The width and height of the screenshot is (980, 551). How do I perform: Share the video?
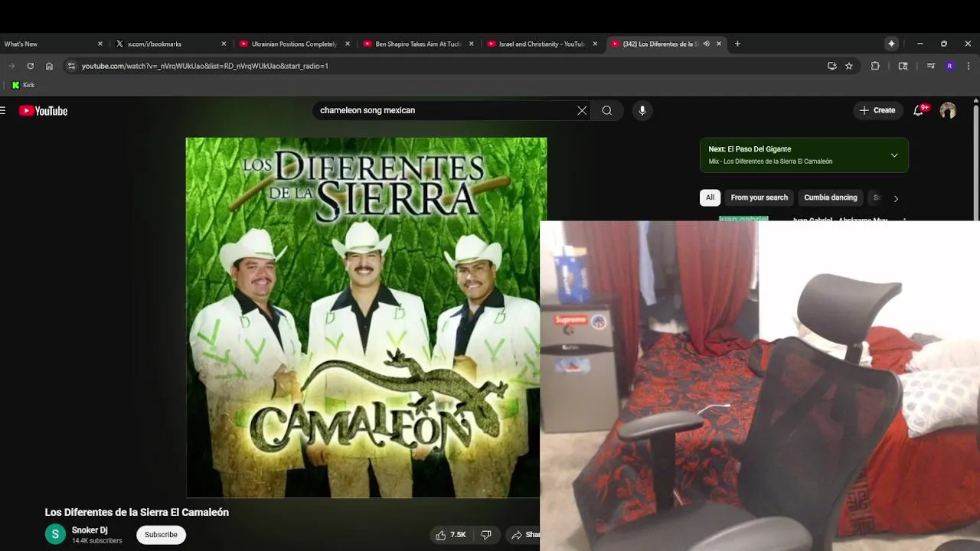pyautogui.click(x=525, y=535)
